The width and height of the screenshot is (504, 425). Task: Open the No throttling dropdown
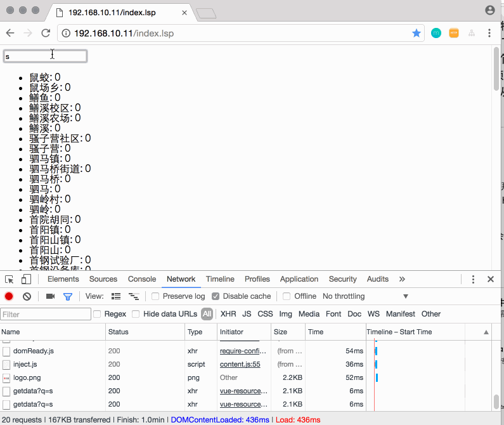click(x=365, y=296)
